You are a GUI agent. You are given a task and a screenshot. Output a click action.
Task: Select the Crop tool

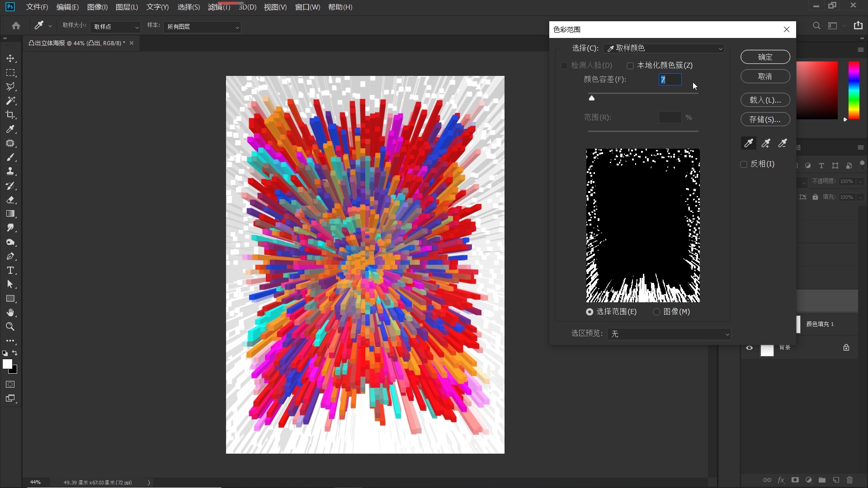tap(10, 115)
